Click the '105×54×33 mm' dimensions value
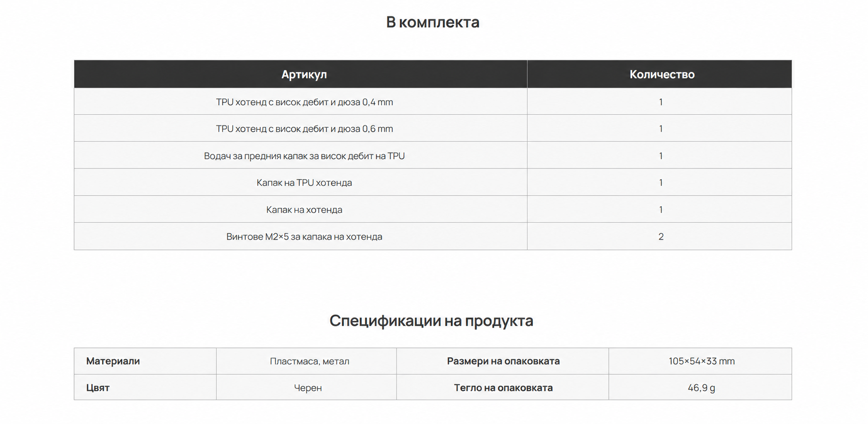The height and width of the screenshot is (424, 868). [702, 361]
